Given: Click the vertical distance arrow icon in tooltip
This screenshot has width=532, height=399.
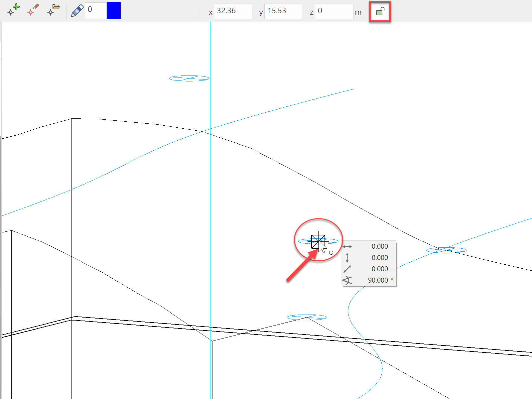Looking at the screenshot, I should pos(347,258).
